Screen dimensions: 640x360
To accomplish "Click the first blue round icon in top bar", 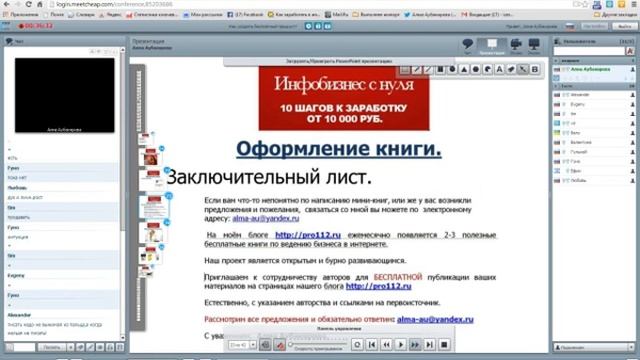I will [x=309, y=26].
